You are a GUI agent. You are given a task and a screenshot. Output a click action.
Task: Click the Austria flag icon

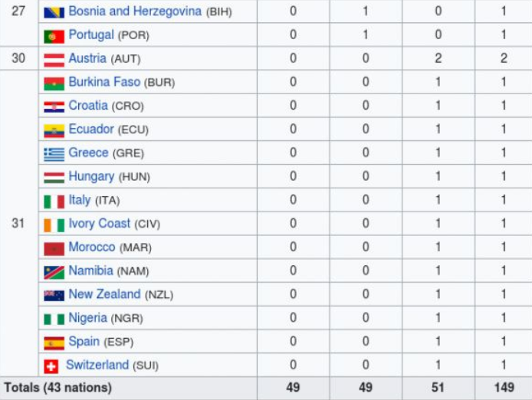point(54,60)
